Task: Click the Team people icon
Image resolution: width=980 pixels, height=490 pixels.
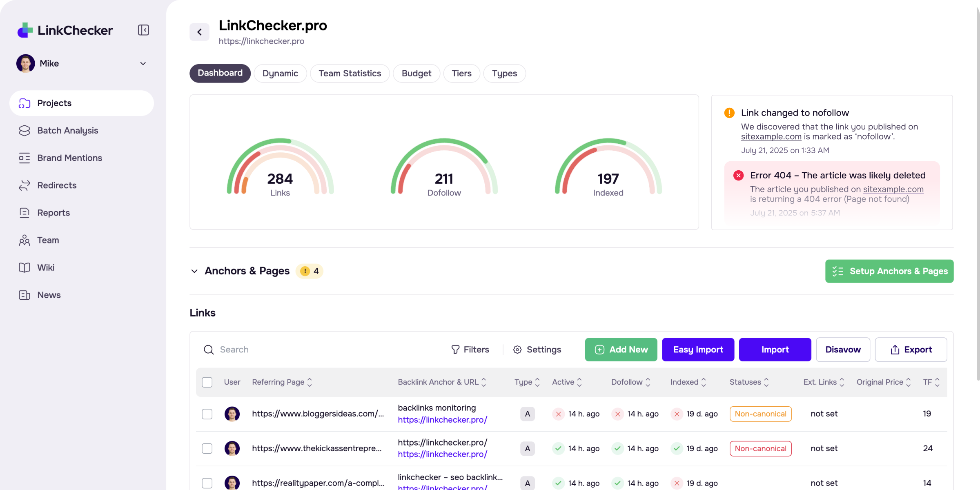Action: pos(24,240)
